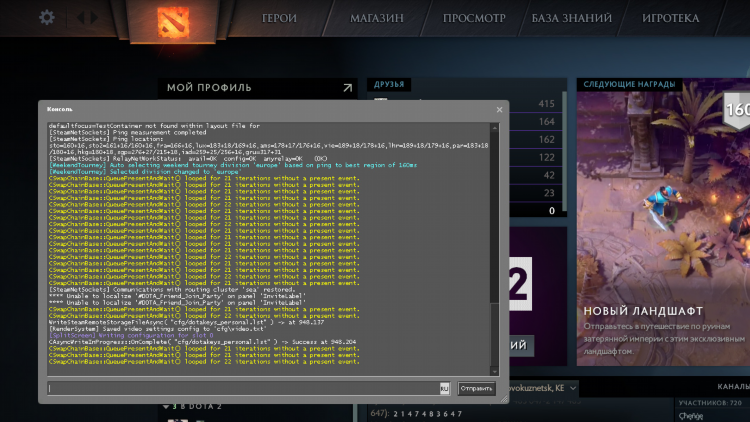Viewport: 750px width, 422px height.
Task: Select the ДРУЗЬЯ tab
Action: 389,84
